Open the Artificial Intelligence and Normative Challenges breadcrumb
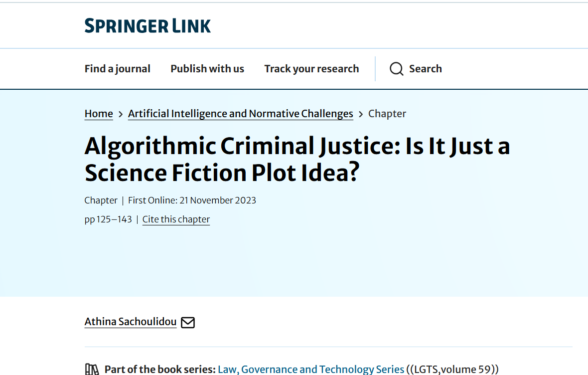The image size is (588, 375). pos(240,114)
